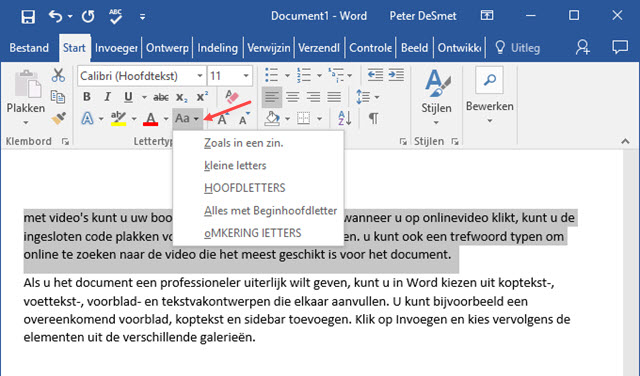The height and width of the screenshot is (376, 640).
Task: Open underline style dropdown arrow
Action: click(144, 97)
